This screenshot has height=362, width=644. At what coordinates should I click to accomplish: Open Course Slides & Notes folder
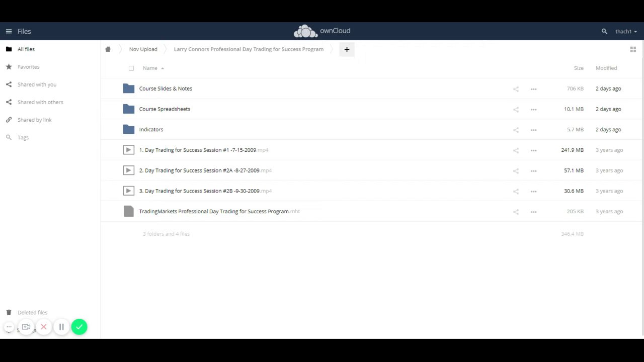point(166,88)
